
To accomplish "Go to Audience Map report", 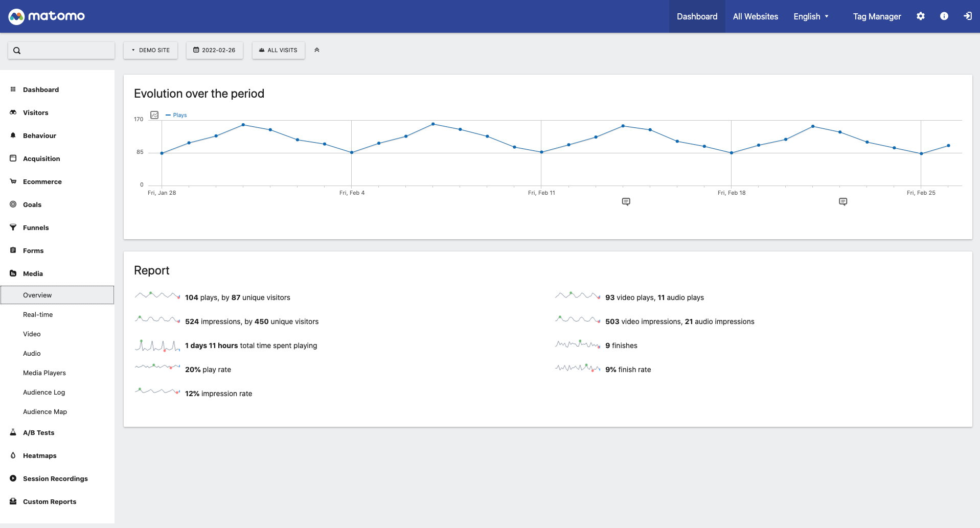I will pyautogui.click(x=45, y=412).
